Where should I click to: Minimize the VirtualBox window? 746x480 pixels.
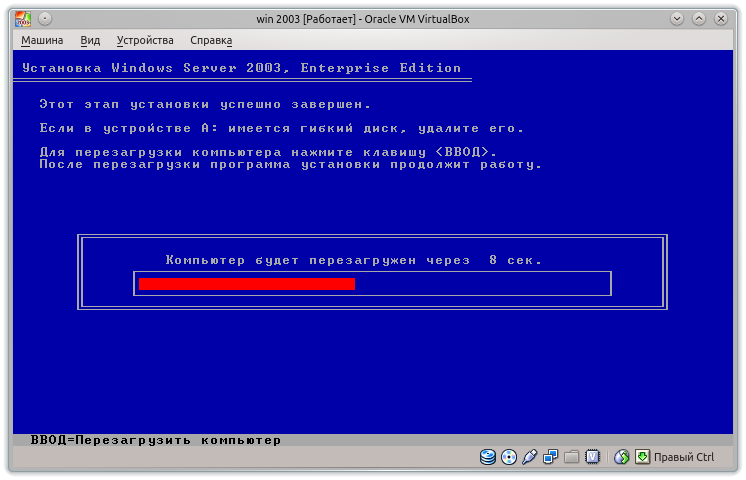click(677, 19)
